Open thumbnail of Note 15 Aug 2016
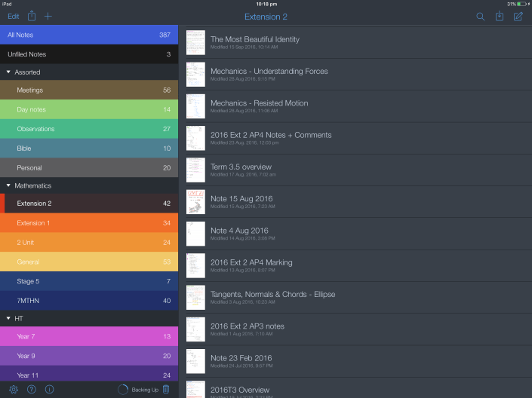Viewport: 532px width, 398px height. [195, 202]
